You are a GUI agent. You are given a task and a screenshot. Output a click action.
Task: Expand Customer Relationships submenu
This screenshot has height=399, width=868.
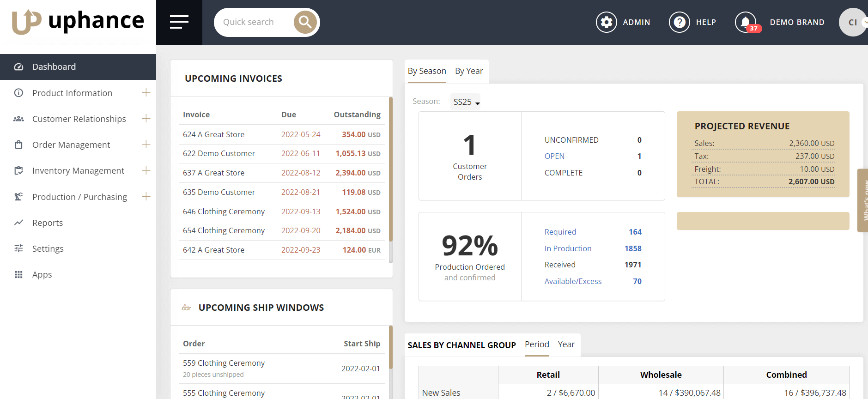point(146,119)
